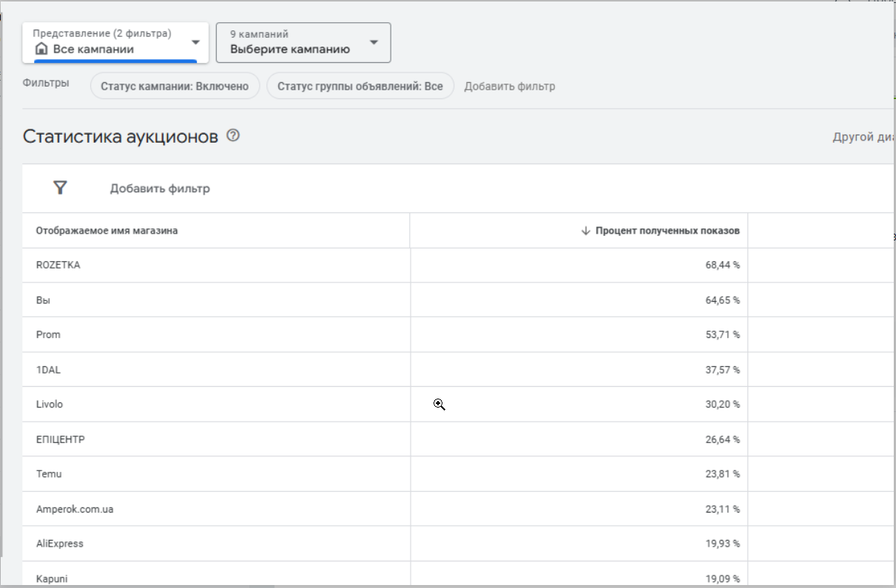This screenshot has width=896, height=588.
Task: Click Добавить фильтр link in the filters row
Action: (509, 87)
